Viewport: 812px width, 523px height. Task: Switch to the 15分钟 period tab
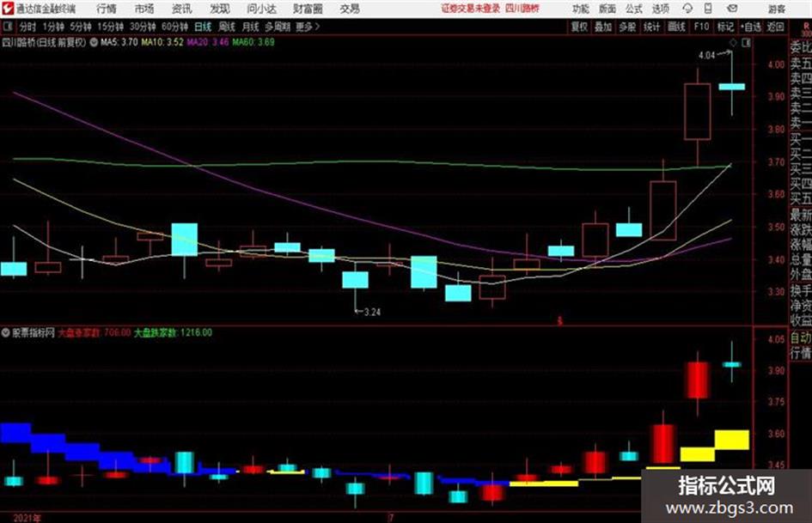pos(111,27)
